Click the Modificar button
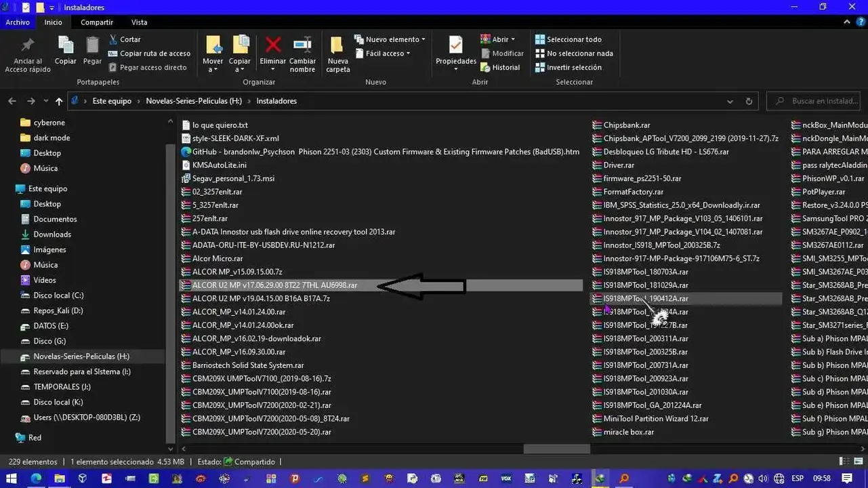 point(502,54)
